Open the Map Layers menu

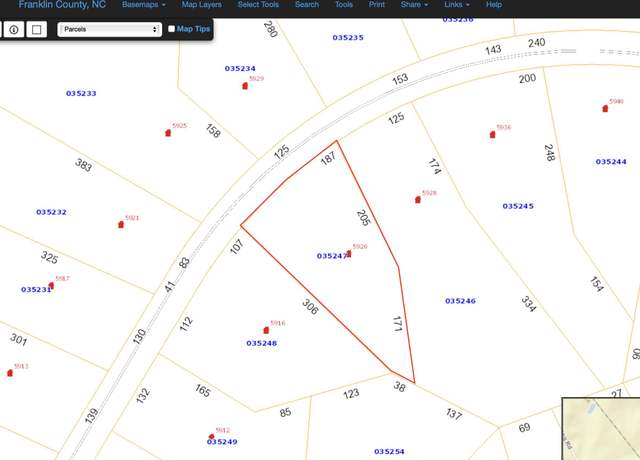(x=202, y=5)
